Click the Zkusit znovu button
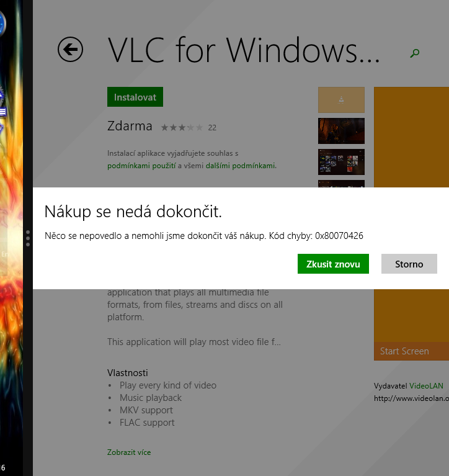449x476 pixels. coord(333,264)
